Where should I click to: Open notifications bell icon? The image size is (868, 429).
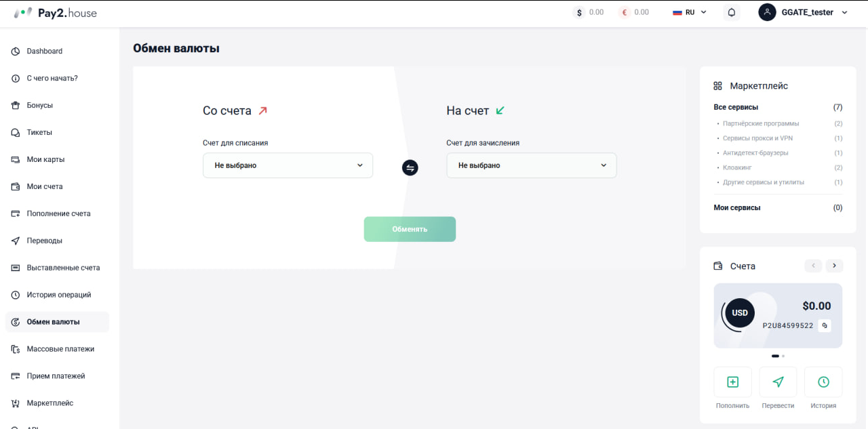732,12
